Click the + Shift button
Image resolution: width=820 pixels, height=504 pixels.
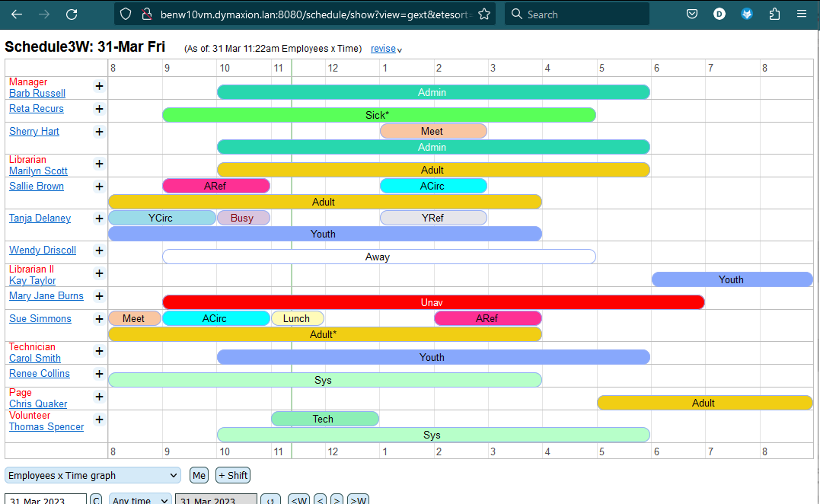coord(232,475)
